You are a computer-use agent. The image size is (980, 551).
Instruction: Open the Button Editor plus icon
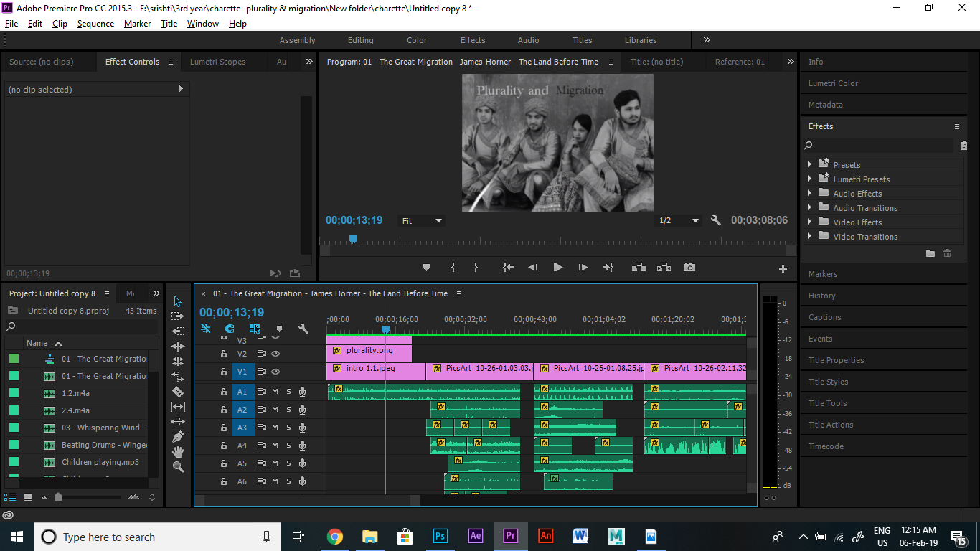(x=783, y=269)
